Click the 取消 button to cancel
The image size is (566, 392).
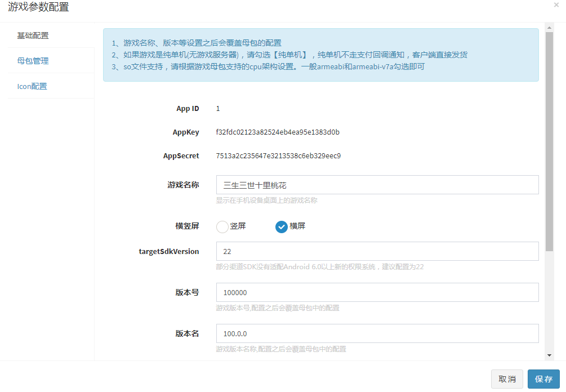506,379
